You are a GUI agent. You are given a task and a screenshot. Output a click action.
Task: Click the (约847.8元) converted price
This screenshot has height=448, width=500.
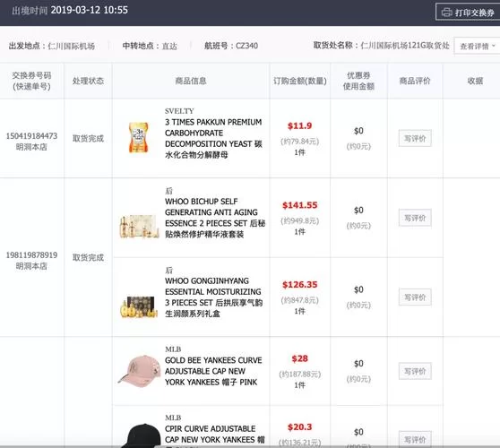300,300
